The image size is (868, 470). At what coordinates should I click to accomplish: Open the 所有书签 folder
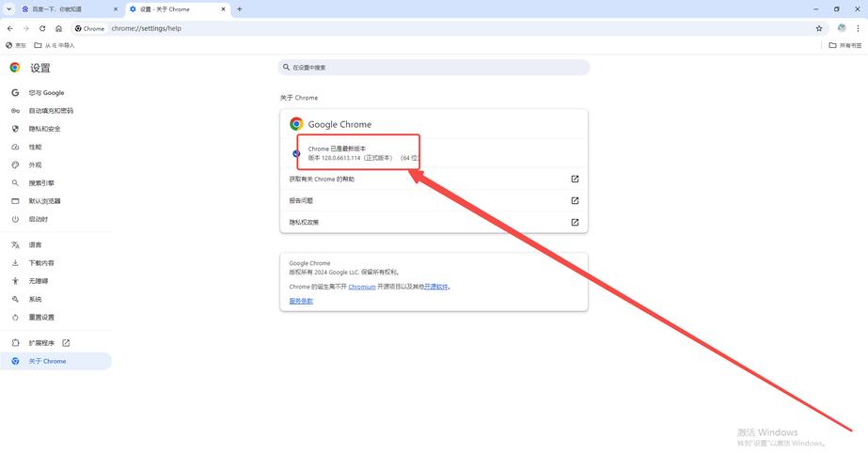pyautogui.click(x=845, y=45)
